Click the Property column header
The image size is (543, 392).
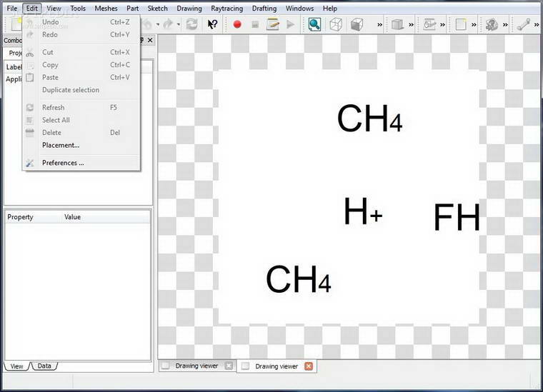click(34, 217)
